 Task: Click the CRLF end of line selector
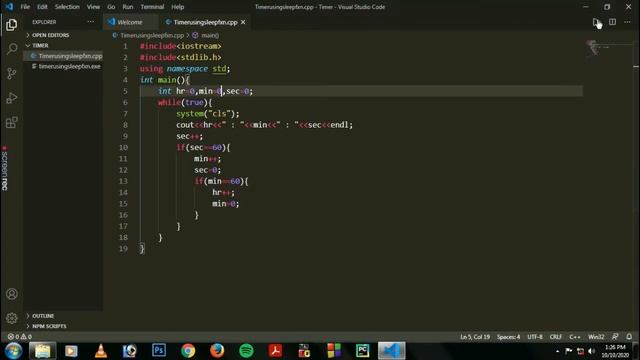pos(556,337)
